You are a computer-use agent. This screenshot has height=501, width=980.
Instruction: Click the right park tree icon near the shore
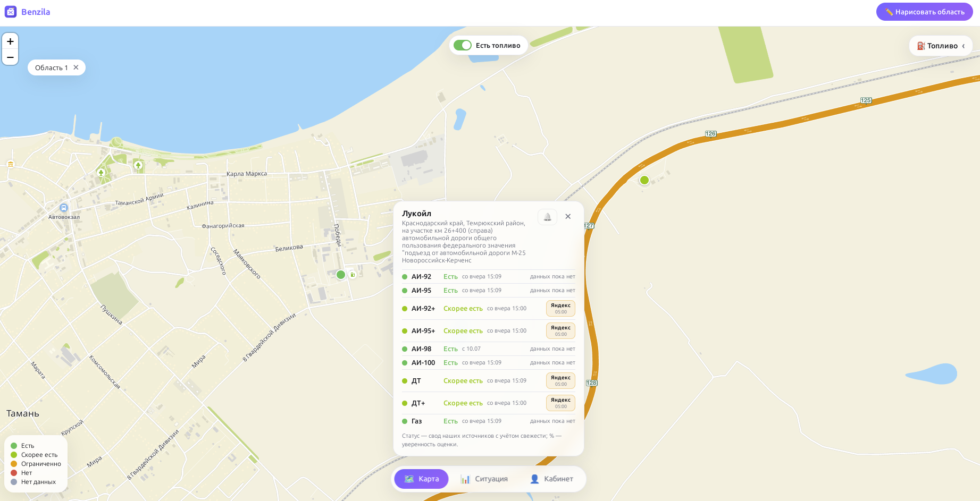point(138,165)
